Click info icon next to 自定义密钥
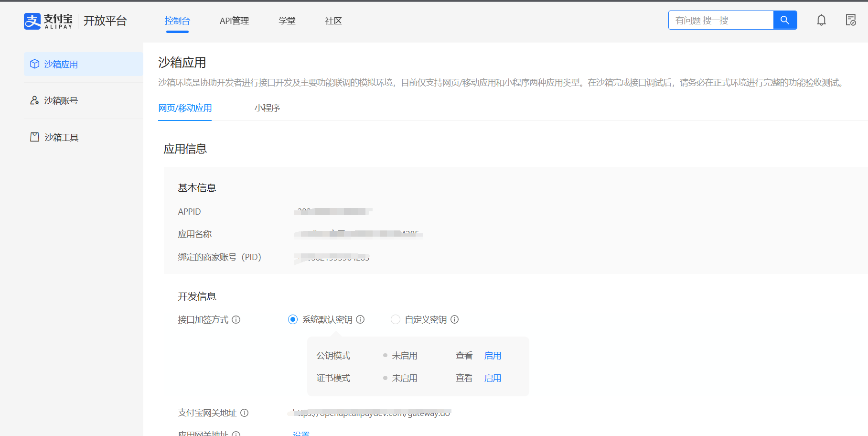 pos(455,319)
